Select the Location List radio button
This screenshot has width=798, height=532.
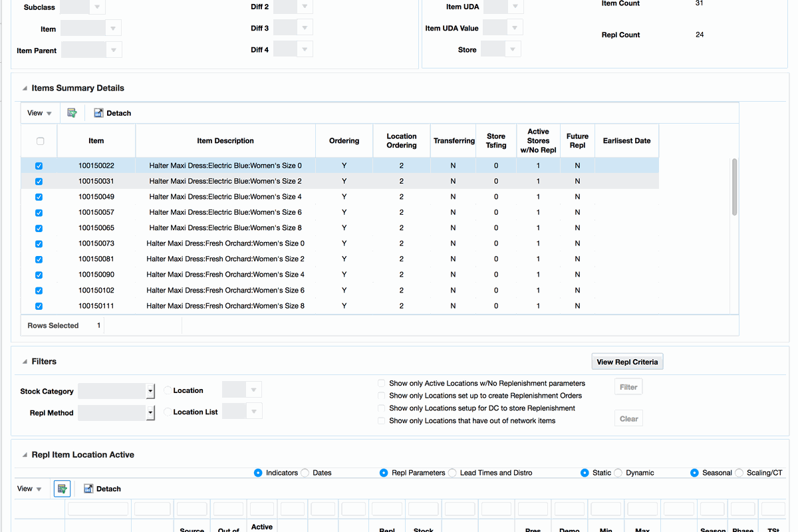168,412
